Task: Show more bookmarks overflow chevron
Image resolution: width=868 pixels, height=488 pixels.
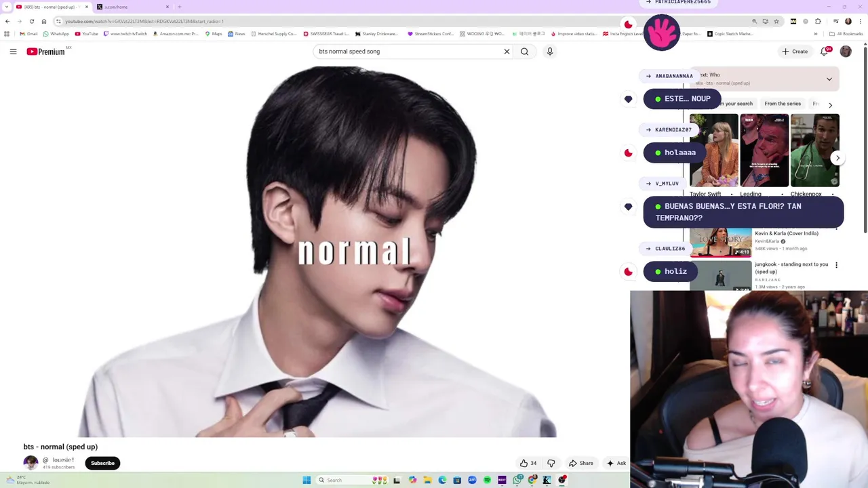Action: pos(816,34)
